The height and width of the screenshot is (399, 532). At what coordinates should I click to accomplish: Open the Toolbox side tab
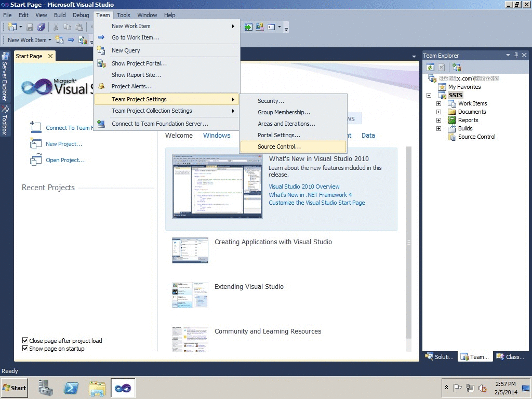[x=5, y=120]
